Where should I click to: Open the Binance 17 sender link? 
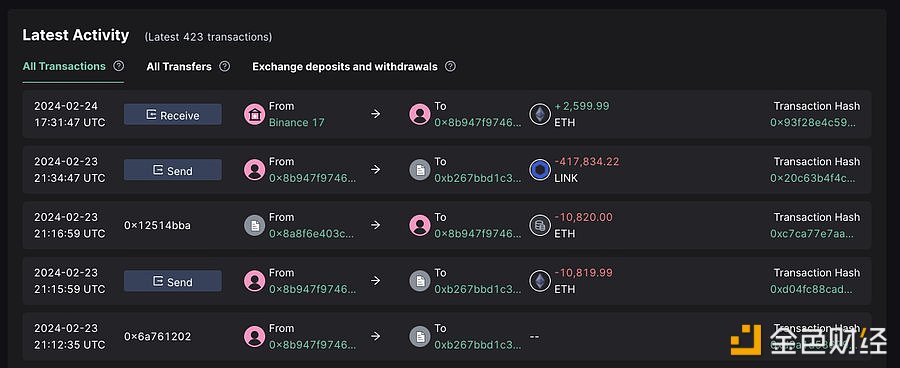(x=297, y=122)
